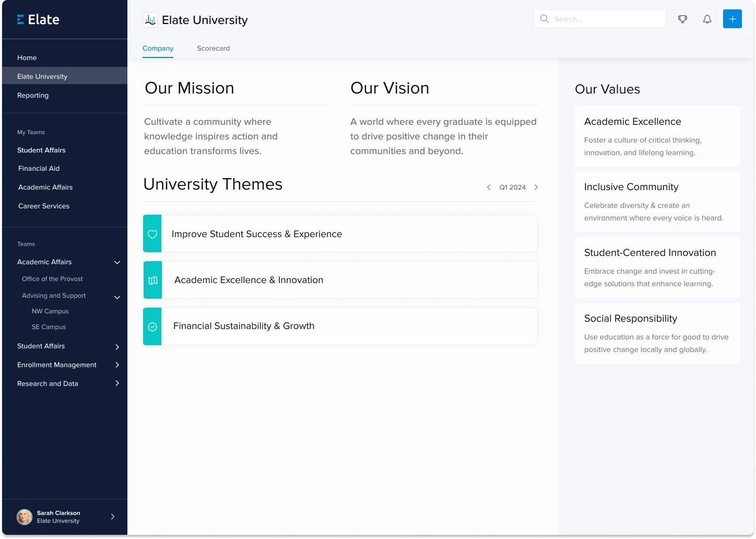Image resolution: width=756 pixels, height=539 pixels.
Task: Open Academic Excellence & Innovation theme
Action: [x=340, y=280]
